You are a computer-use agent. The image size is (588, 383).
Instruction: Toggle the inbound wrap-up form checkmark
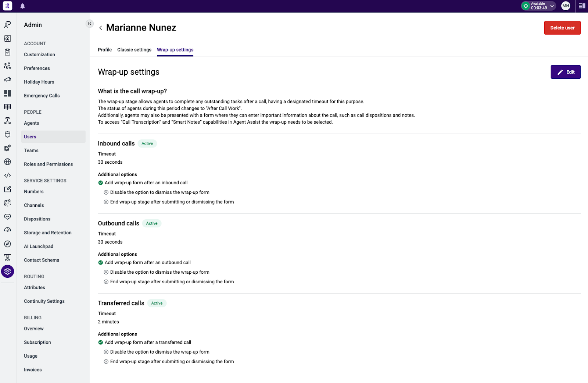coord(100,182)
